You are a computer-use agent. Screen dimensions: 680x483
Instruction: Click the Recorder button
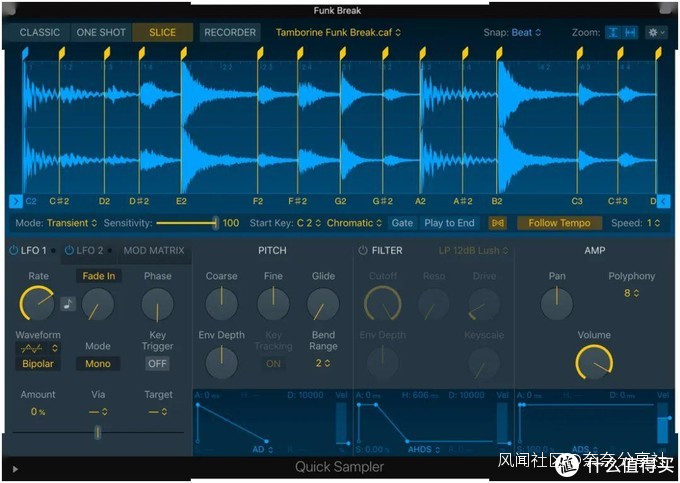230,32
